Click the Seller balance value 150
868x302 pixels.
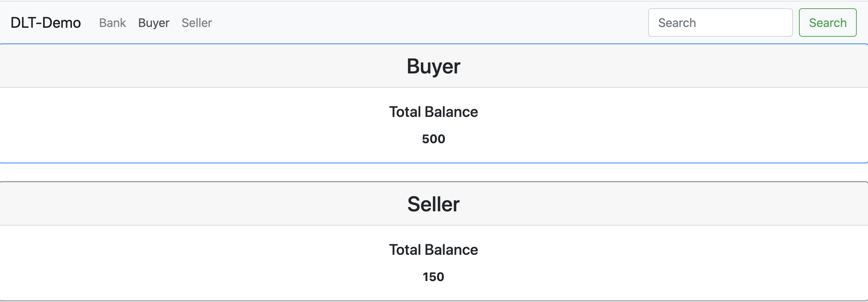[x=434, y=277]
